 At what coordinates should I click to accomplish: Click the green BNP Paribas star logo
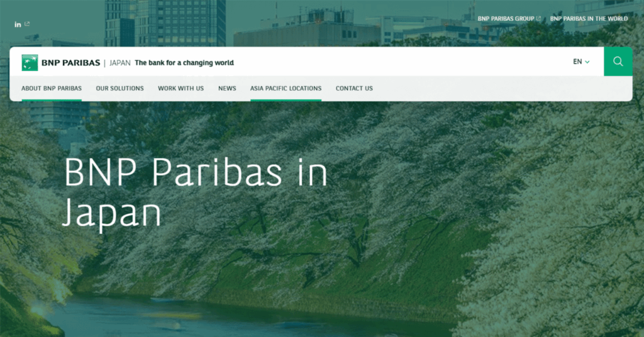30,62
